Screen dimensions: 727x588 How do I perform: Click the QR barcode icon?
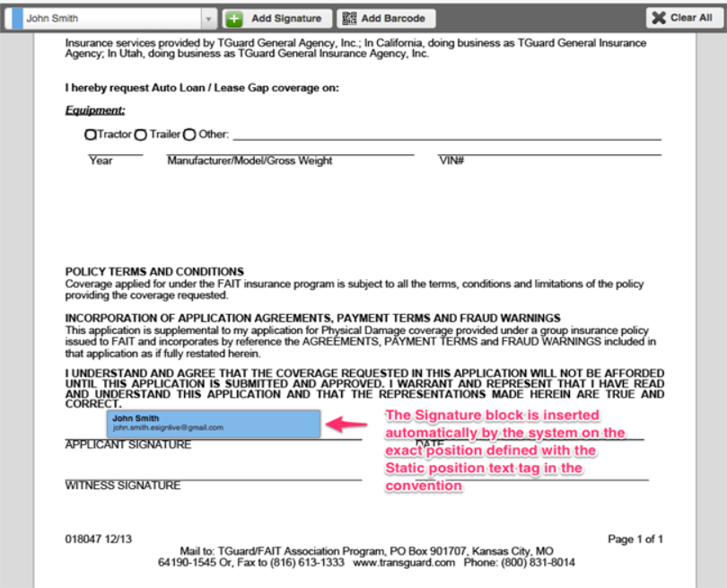(349, 18)
